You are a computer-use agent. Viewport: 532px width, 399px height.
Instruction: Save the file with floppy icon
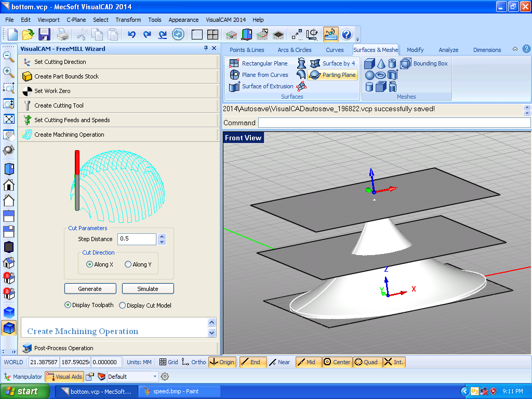coord(44,34)
